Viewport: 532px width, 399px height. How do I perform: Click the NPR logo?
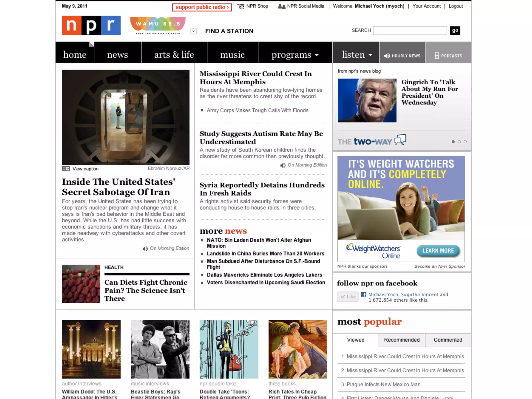[91, 25]
